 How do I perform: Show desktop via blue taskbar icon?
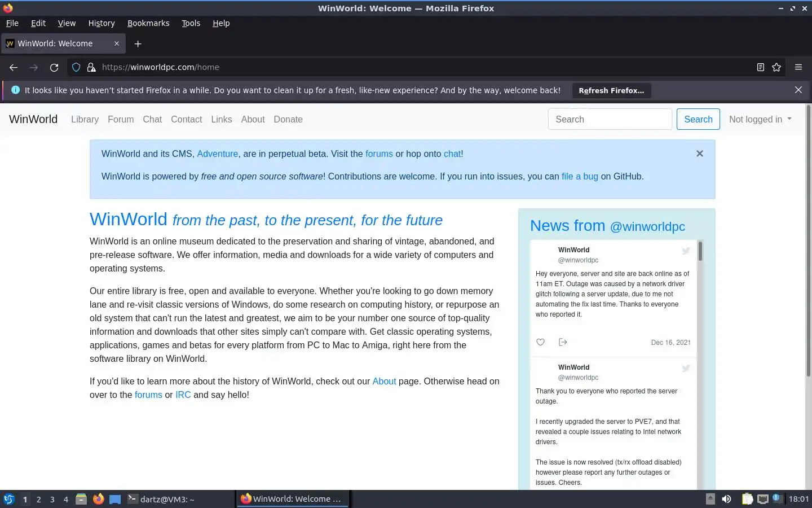115,499
